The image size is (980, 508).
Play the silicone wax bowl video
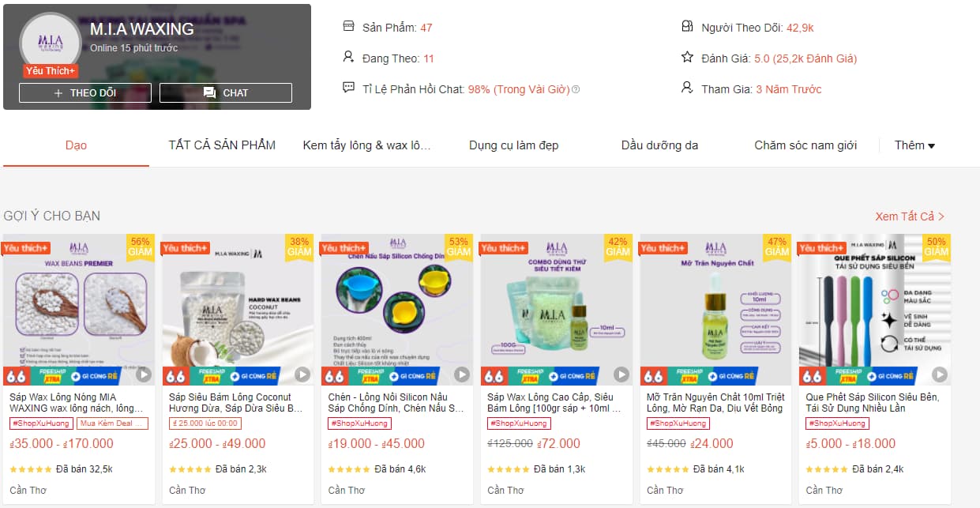462,374
